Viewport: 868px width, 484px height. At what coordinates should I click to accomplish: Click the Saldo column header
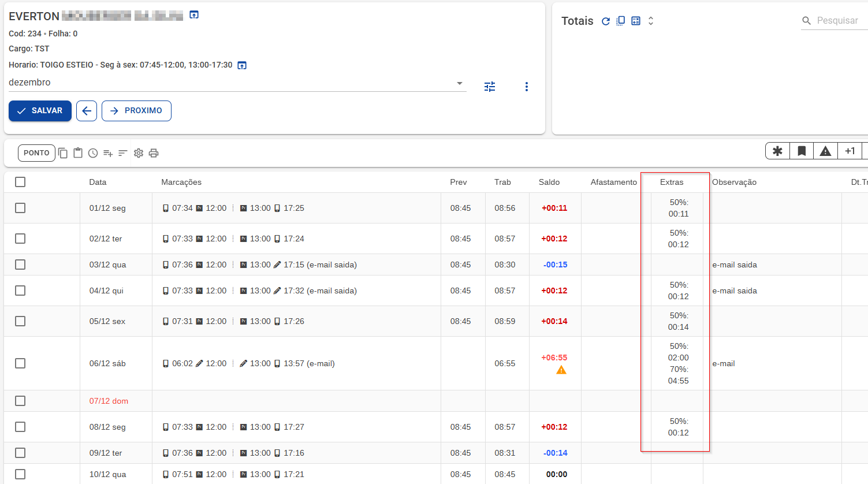click(x=549, y=182)
